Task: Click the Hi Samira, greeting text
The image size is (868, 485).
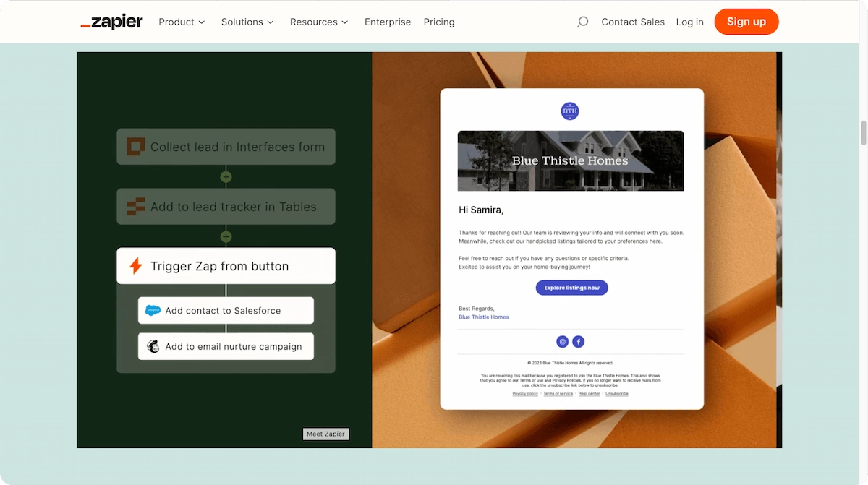Action: pyautogui.click(x=481, y=210)
